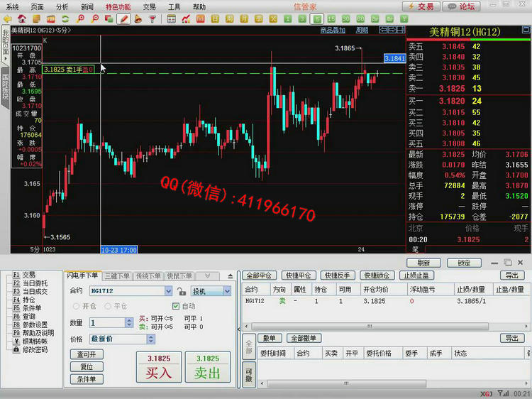Click the red 买入 buy button
The width and height of the screenshot is (532, 399).
click(158, 367)
